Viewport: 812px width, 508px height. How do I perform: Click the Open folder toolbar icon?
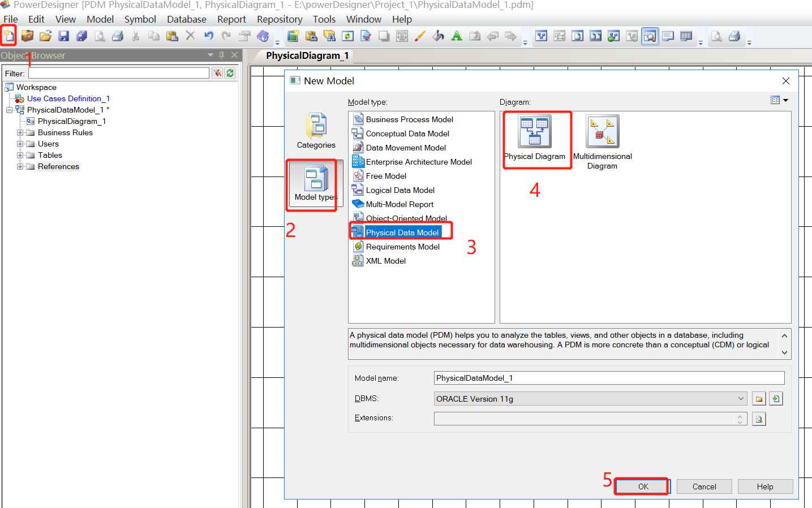click(x=45, y=36)
